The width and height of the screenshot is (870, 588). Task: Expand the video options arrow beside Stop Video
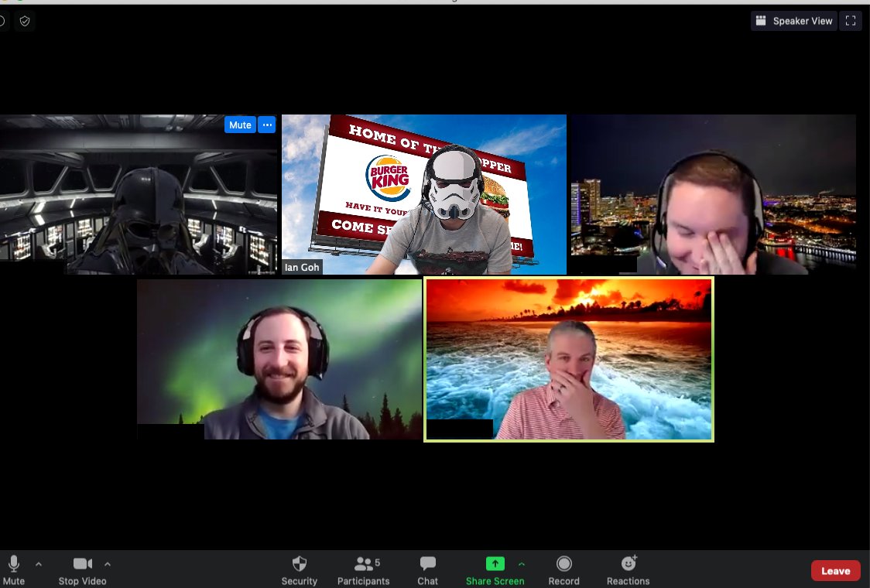108,564
